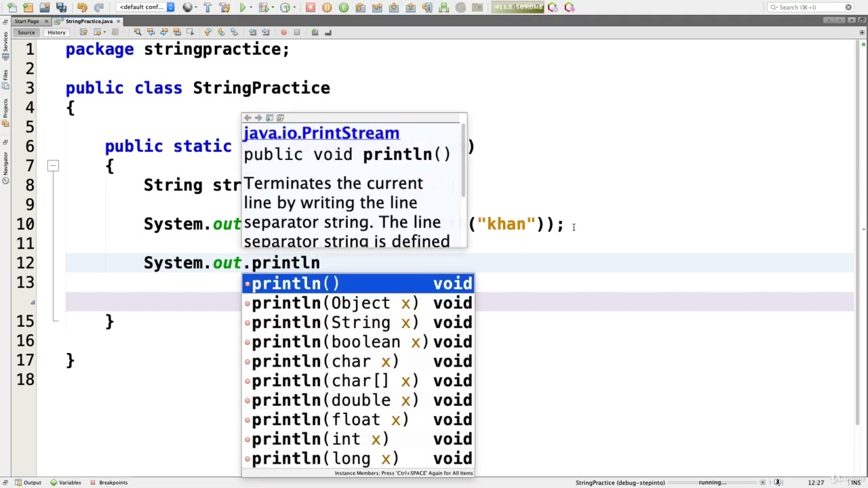Click the Profile Project icon
This screenshot has width=868, height=488.
click(x=285, y=7)
